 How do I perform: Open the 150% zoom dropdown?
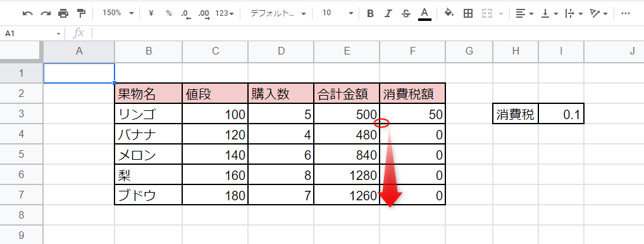(118, 13)
